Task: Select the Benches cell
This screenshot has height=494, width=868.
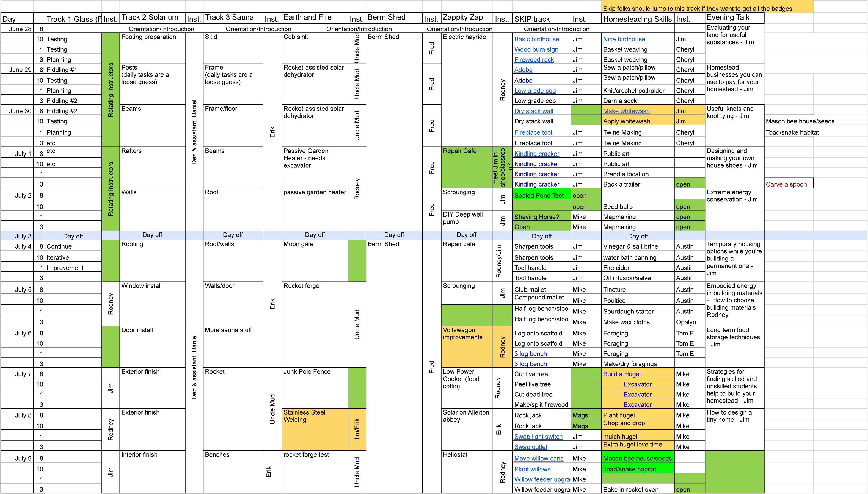Action: pyautogui.click(x=233, y=471)
